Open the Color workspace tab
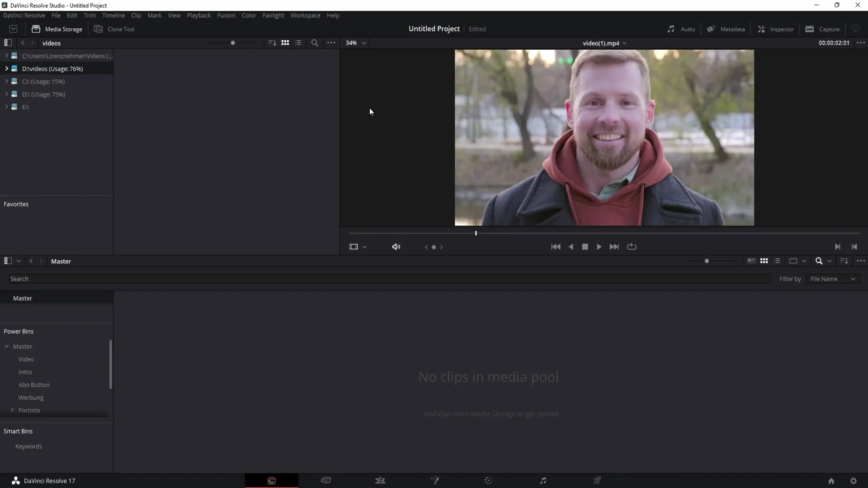 click(488, 480)
